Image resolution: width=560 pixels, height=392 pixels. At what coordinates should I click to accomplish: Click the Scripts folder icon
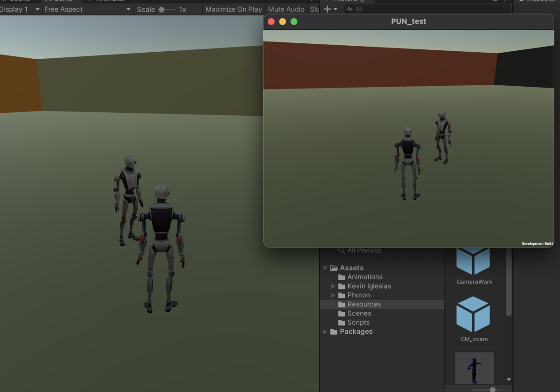click(342, 323)
